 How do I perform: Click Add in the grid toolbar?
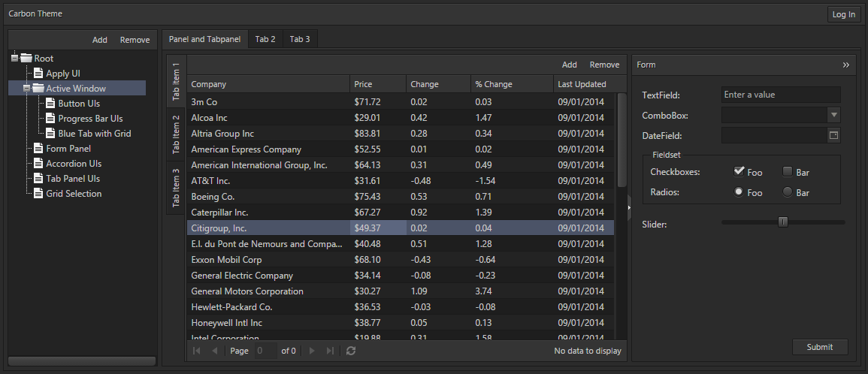570,65
